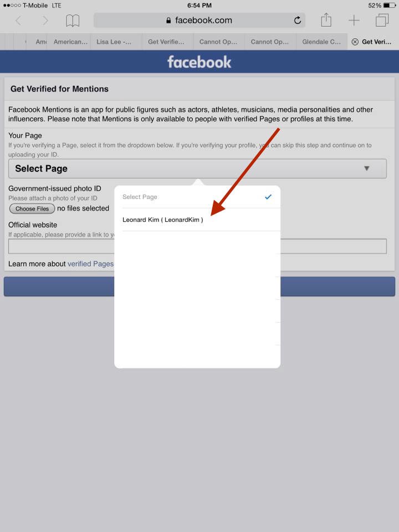This screenshot has width=399, height=532.
Task: Open the first Cannot Op… tab
Action: tap(219, 42)
